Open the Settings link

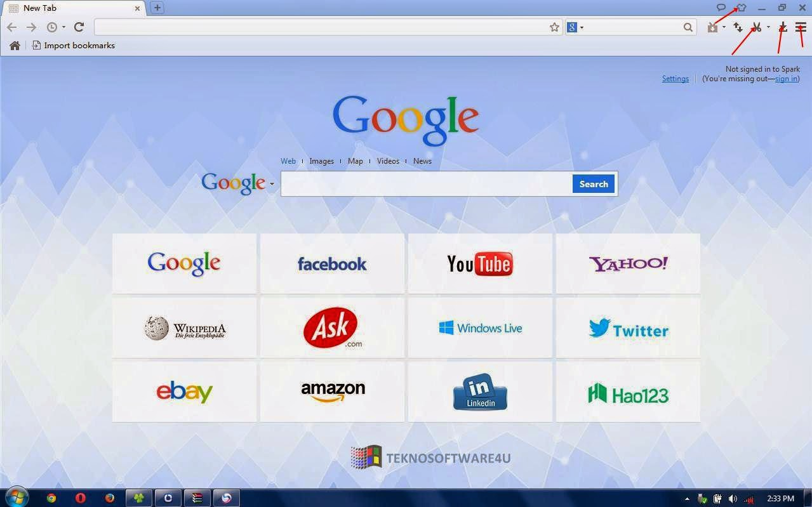click(676, 79)
